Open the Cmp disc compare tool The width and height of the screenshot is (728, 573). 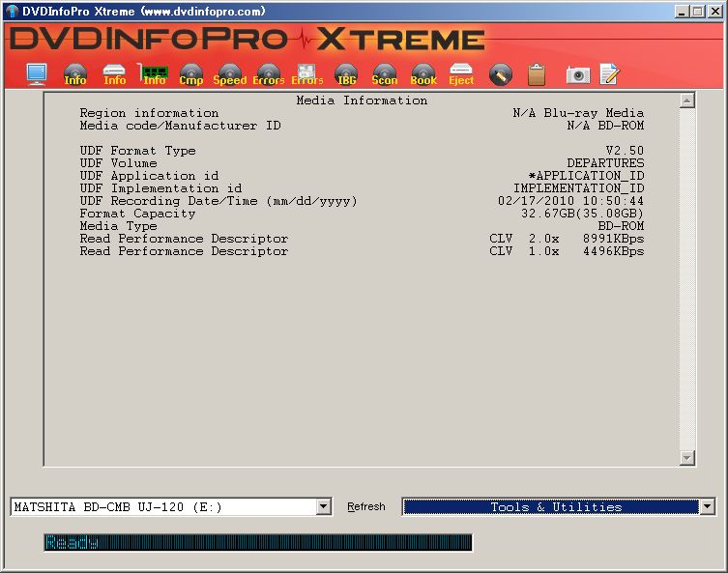tap(191, 74)
